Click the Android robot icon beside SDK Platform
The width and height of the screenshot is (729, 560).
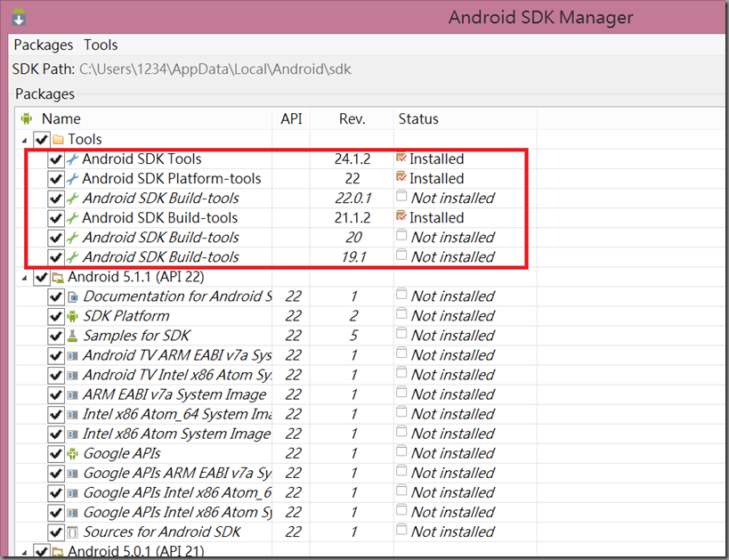(73, 316)
